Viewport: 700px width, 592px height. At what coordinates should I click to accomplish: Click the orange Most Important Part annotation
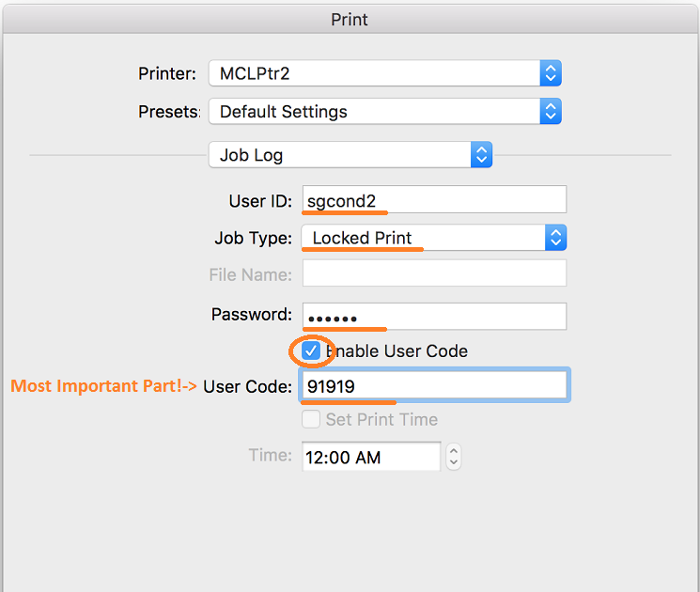[x=103, y=385]
